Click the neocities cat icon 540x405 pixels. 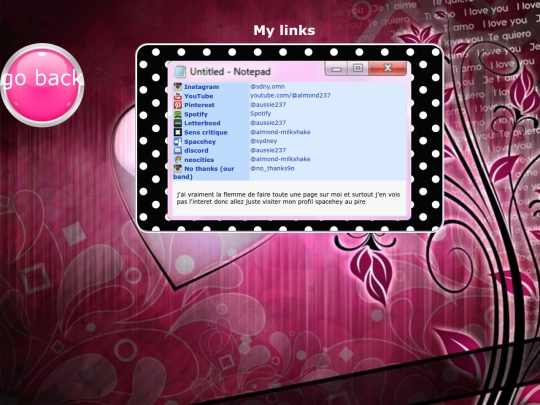click(178, 159)
